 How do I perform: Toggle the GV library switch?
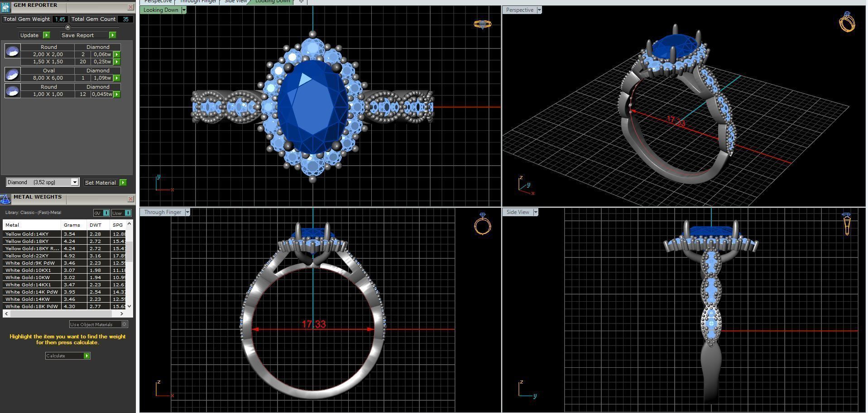pyautogui.click(x=101, y=213)
